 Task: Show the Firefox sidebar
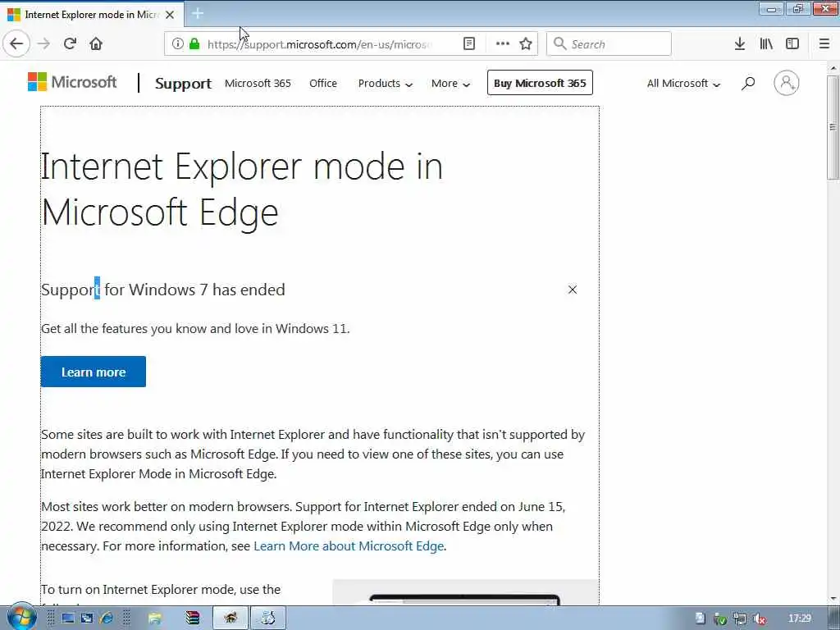[792, 44]
